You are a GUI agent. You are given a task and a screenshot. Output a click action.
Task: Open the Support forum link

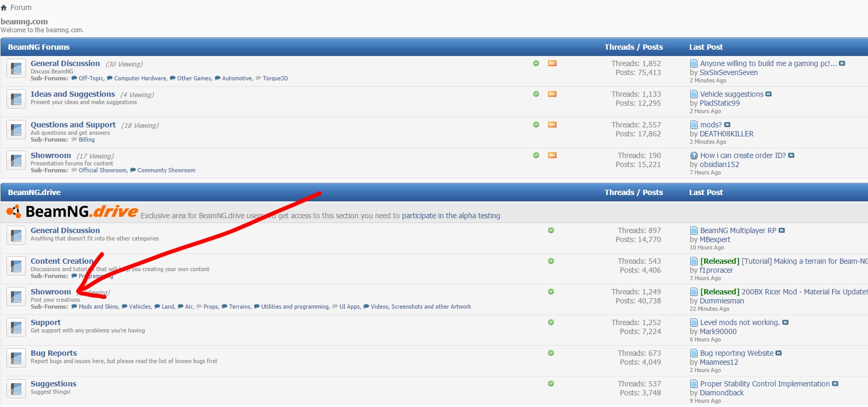pyautogui.click(x=45, y=322)
